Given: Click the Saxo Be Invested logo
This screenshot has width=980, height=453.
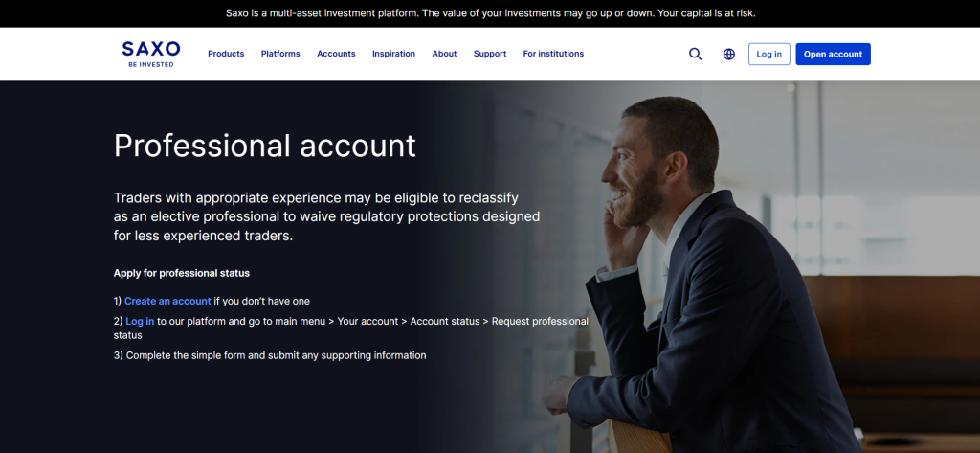Looking at the screenshot, I should 150,54.
